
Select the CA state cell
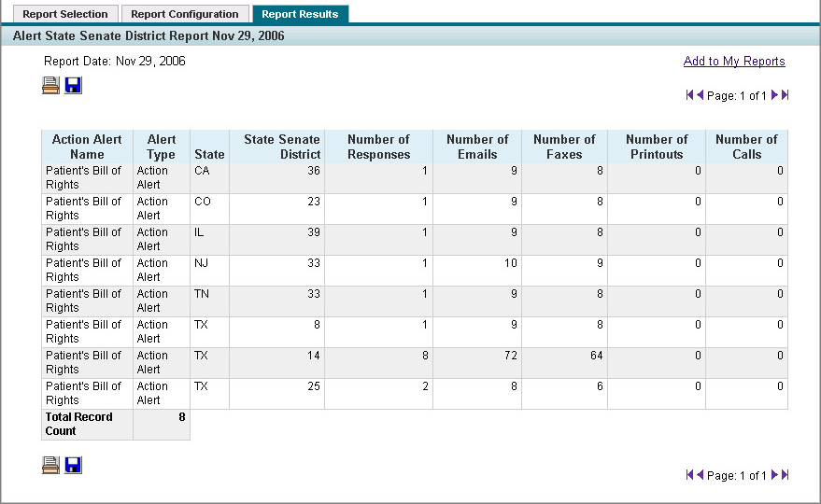tap(209, 178)
